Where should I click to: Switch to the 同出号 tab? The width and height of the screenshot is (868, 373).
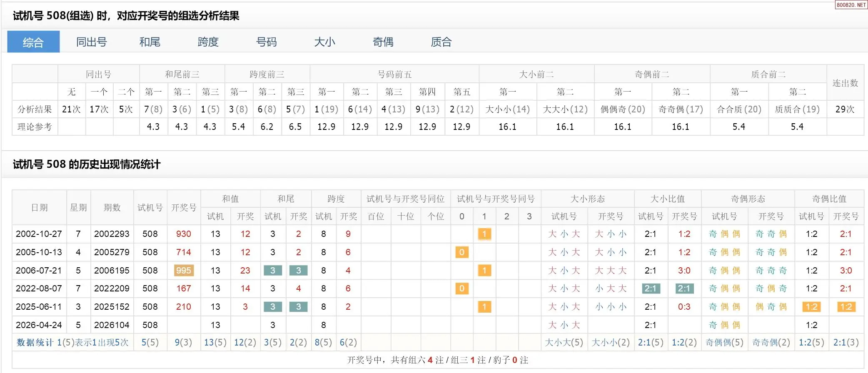tap(92, 42)
